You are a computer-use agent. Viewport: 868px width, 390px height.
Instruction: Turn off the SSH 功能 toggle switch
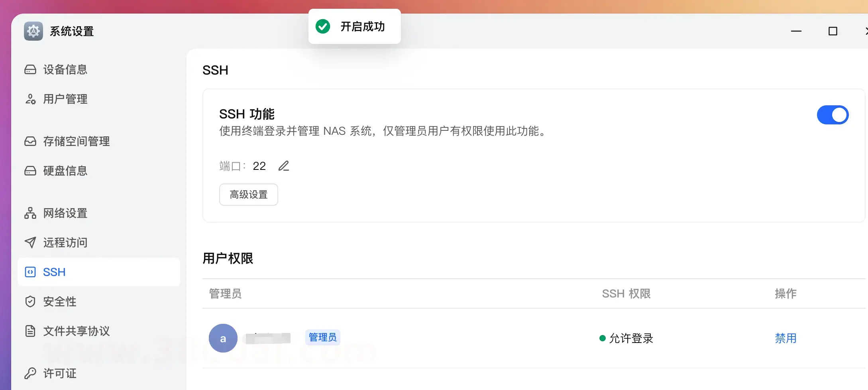[x=833, y=115]
